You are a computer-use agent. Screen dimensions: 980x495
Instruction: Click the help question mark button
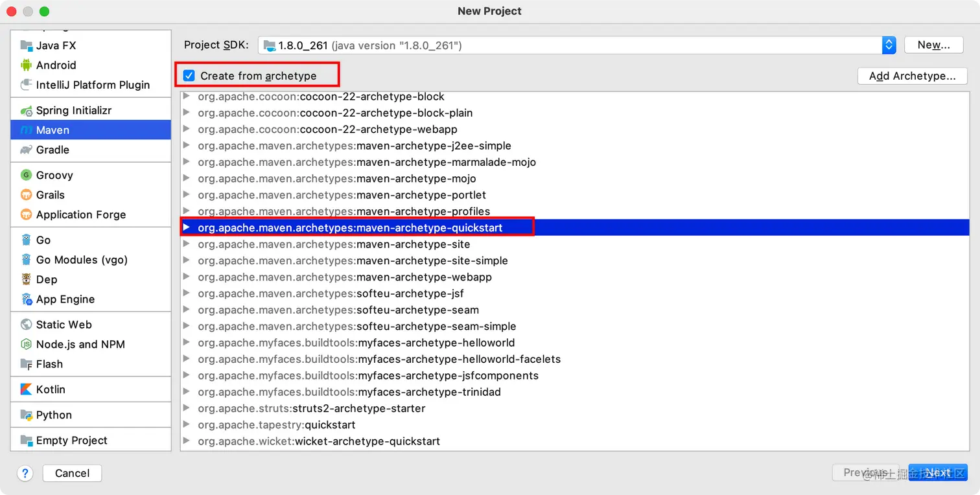click(x=25, y=473)
